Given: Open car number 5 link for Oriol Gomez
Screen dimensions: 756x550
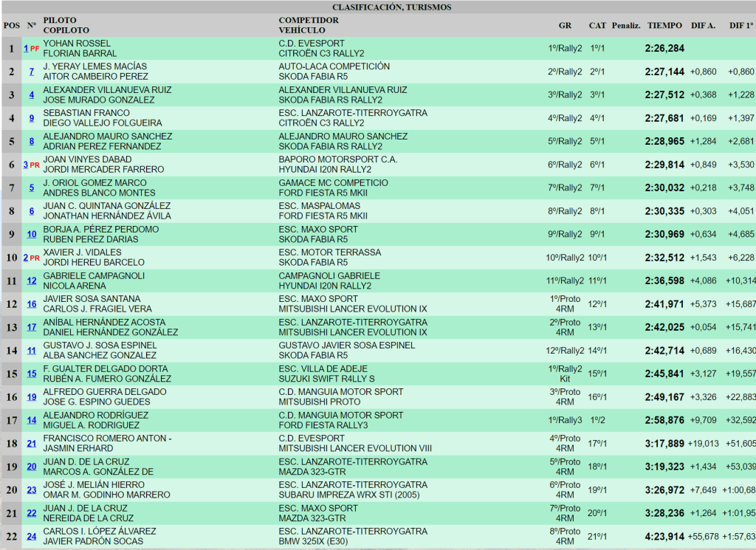Looking at the screenshot, I should click(32, 188).
